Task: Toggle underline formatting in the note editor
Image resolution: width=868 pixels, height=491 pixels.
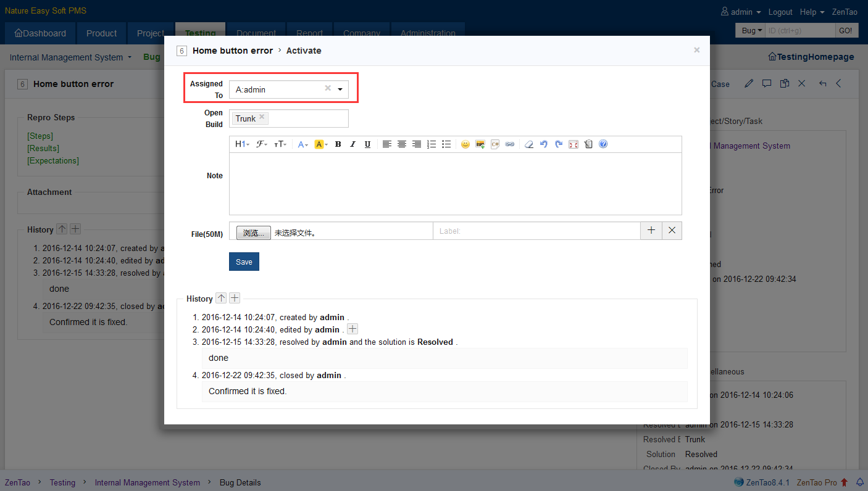Action: pos(367,144)
